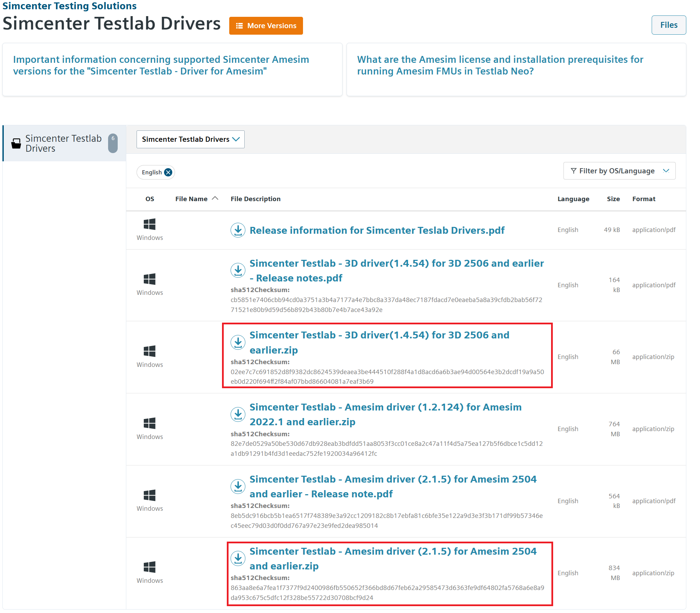Select Simcenter Testlab Drivers in the left sidebar

coord(63,143)
